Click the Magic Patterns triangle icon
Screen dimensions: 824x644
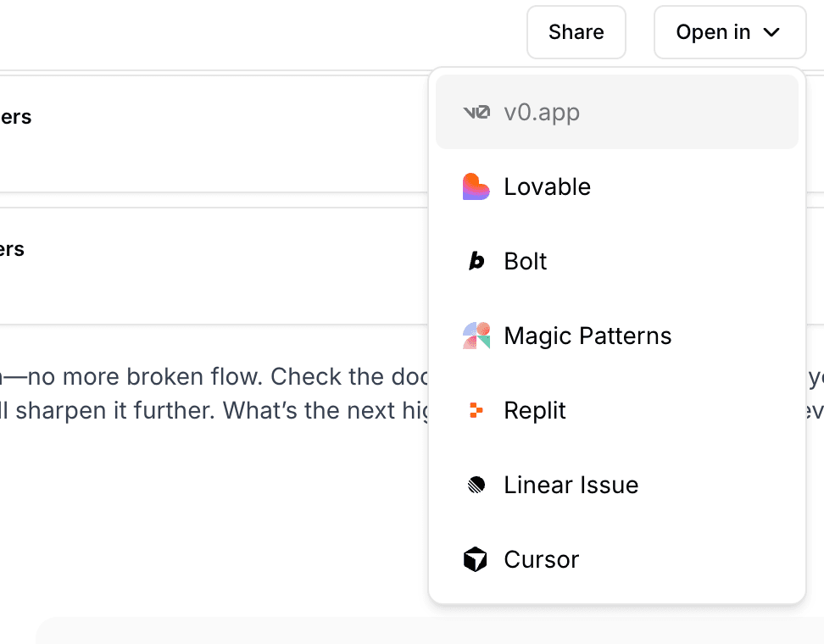[x=476, y=335]
